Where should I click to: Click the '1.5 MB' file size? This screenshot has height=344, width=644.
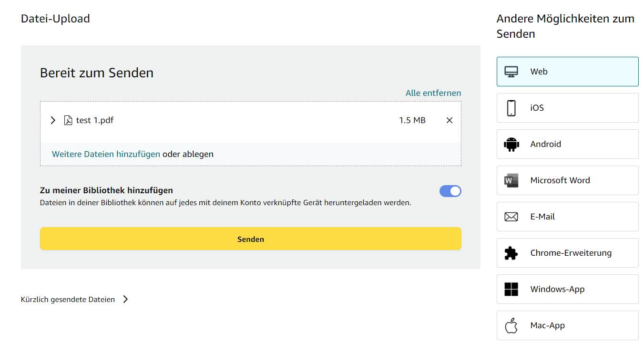pos(412,120)
